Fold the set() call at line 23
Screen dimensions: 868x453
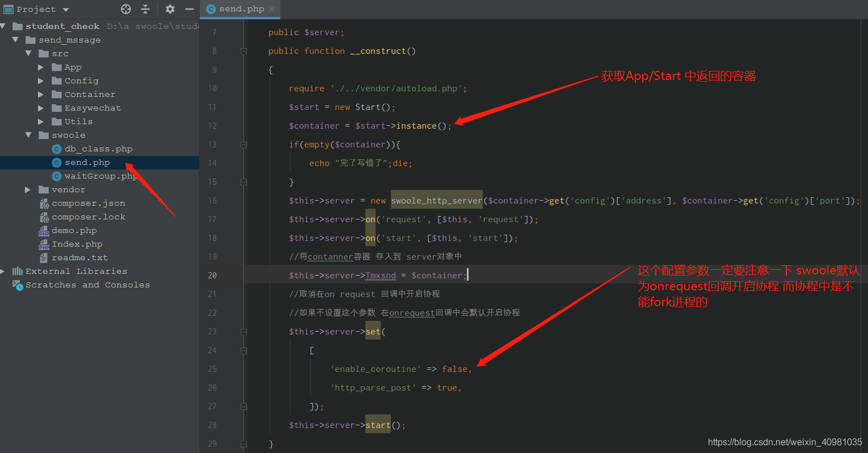point(243,332)
